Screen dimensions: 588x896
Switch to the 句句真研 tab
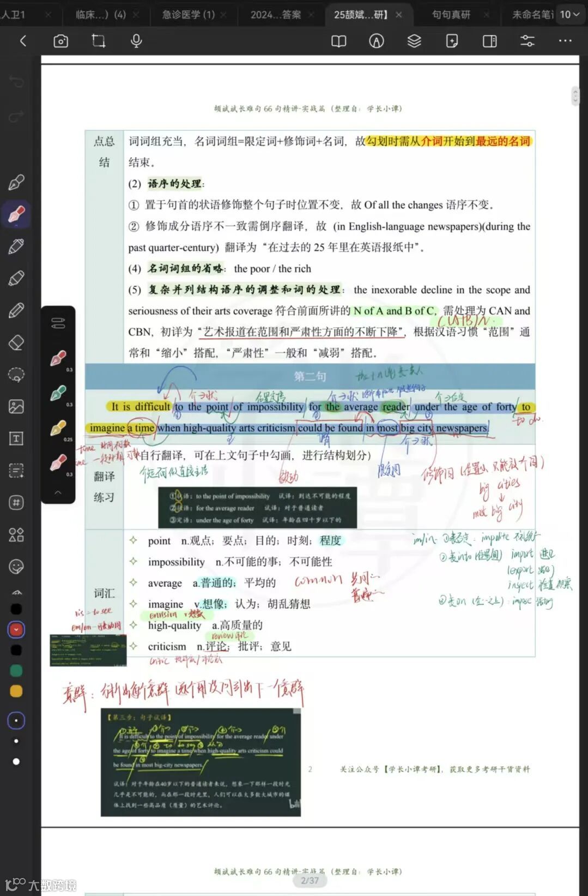pyautogui.click(x=451, y=15)
